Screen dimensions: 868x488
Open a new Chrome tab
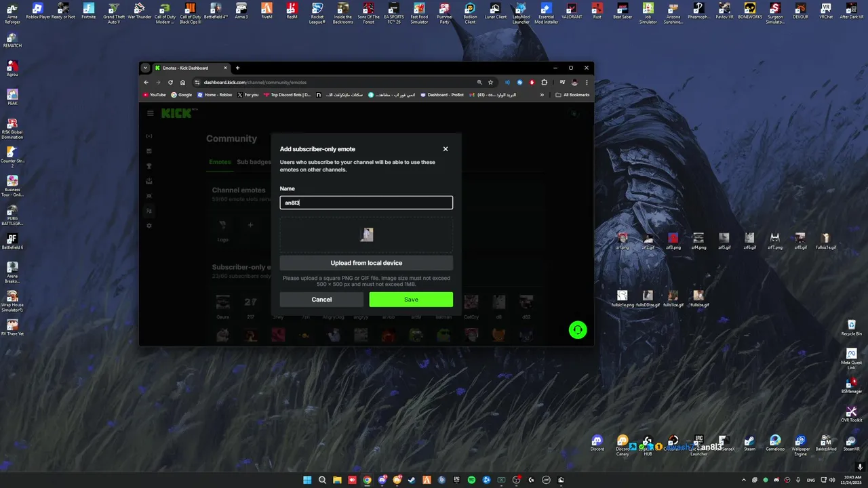click(x=237, y=68)
